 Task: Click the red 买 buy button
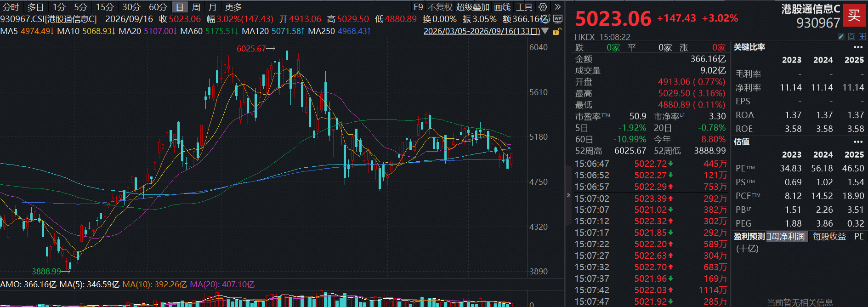point(854,15)
